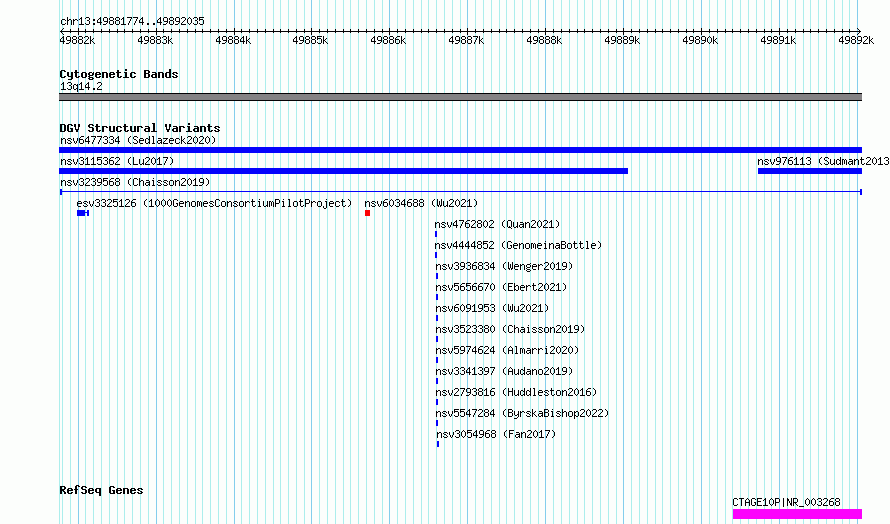This screenshot has height=524, width=890.
Task: Open nsv3115362 (Lu2017) variant label
Action: click(117, 161)
